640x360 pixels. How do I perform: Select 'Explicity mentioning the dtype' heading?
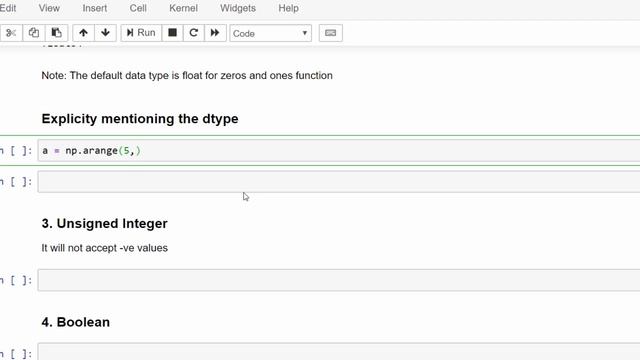tap(140, 119)
